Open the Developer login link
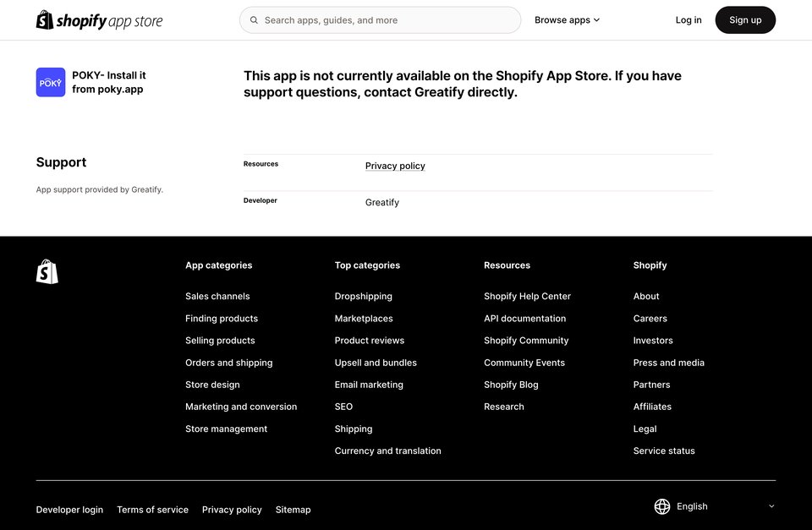The image size is (812, 530). coord(69,510)
